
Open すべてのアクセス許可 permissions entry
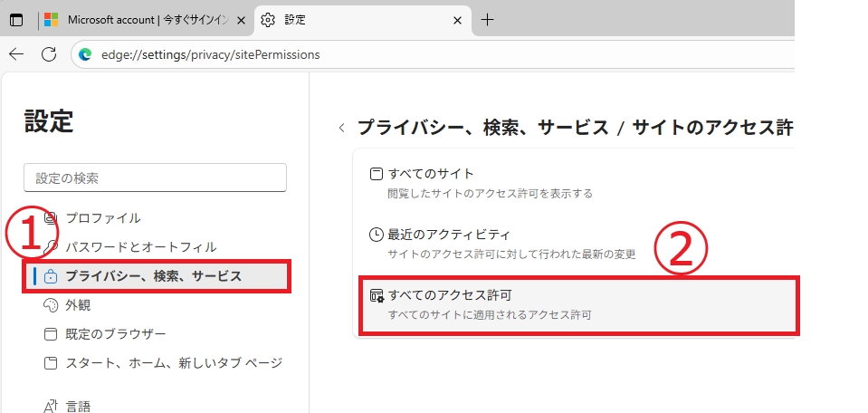click(577, 305)
